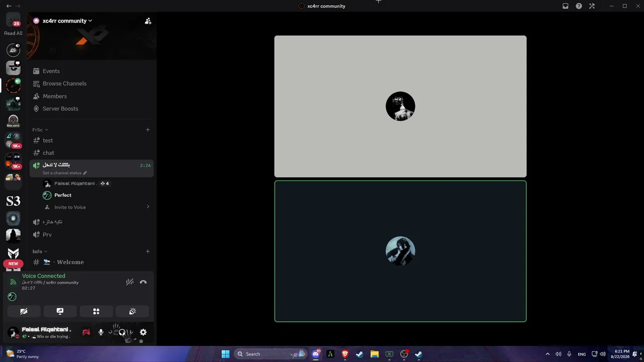Open the Discord inbox icon
Image resolution: width=644 pixels, height=362 pixels.
coord(566,6)
